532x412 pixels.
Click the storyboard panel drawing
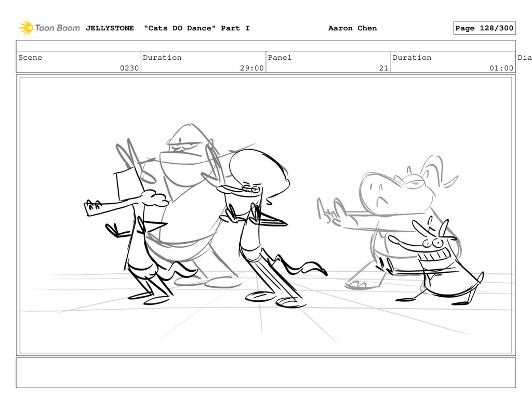click(x=265, y=215)
